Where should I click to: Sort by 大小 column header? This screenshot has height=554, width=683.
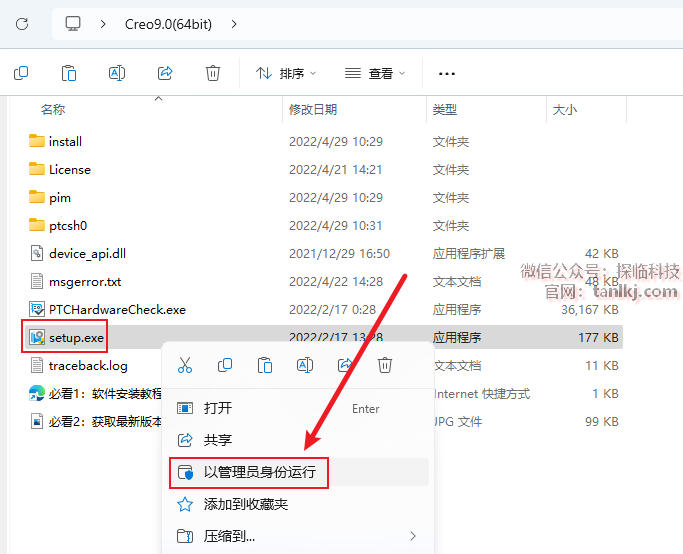click(x=564, y=109)
